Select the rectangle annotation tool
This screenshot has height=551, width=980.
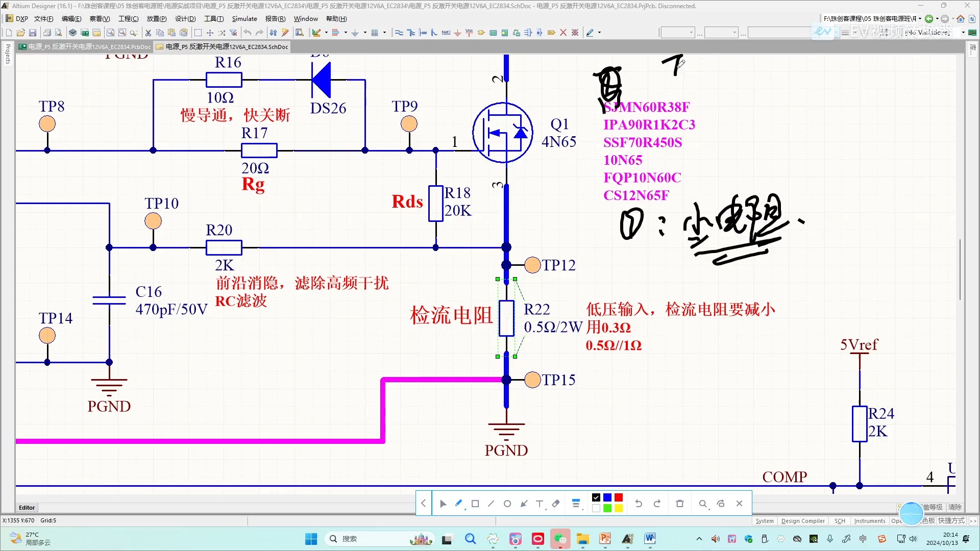point(475,504)
